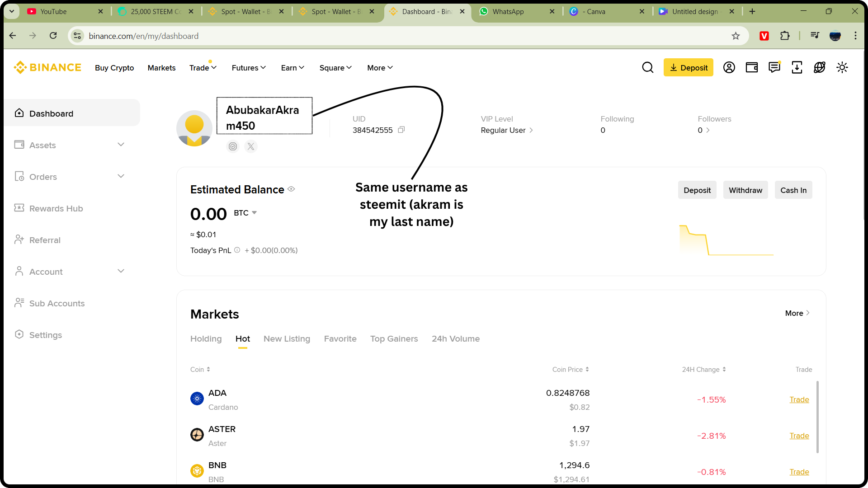
Task: Open the tab search dropdown arrow
Action: click(12, 11)
